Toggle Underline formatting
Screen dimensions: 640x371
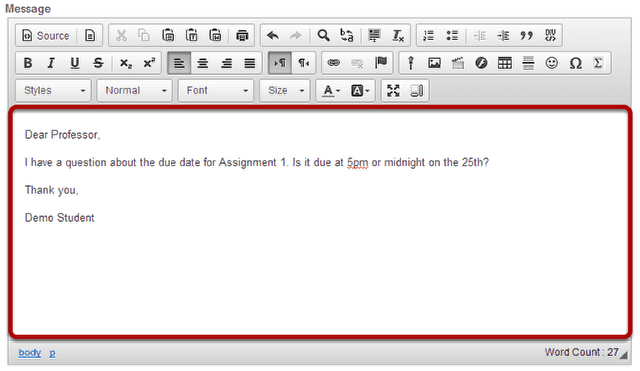pyautogui.click(x=75, y=63)
